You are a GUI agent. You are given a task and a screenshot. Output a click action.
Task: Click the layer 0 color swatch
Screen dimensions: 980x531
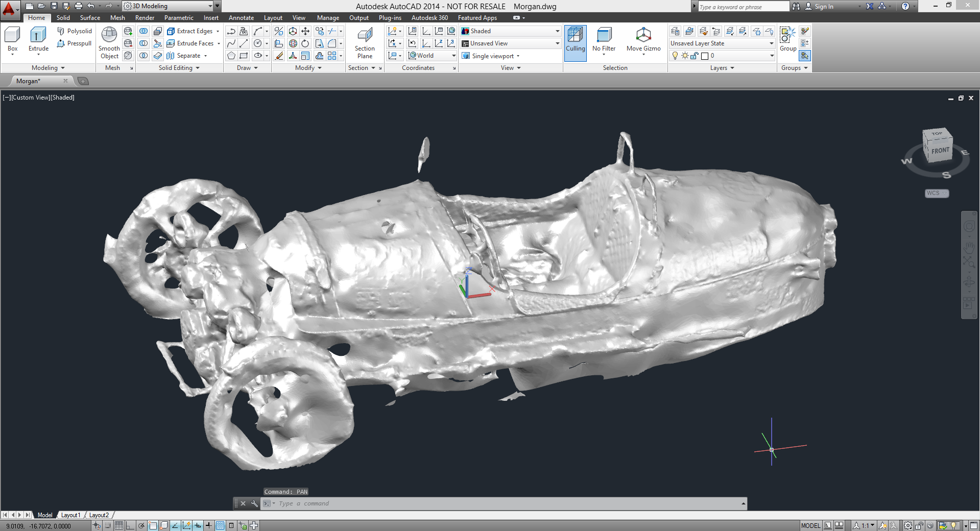tap(705, 56)
